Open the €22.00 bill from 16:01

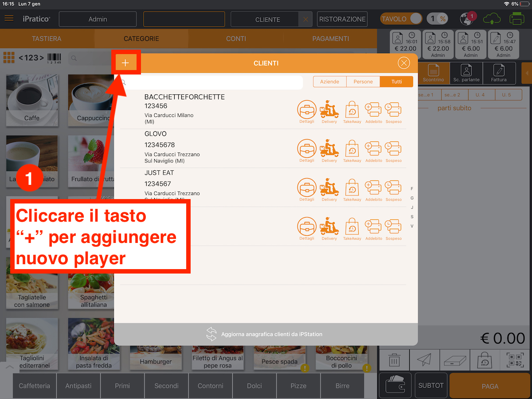click(x=405, y=44)
